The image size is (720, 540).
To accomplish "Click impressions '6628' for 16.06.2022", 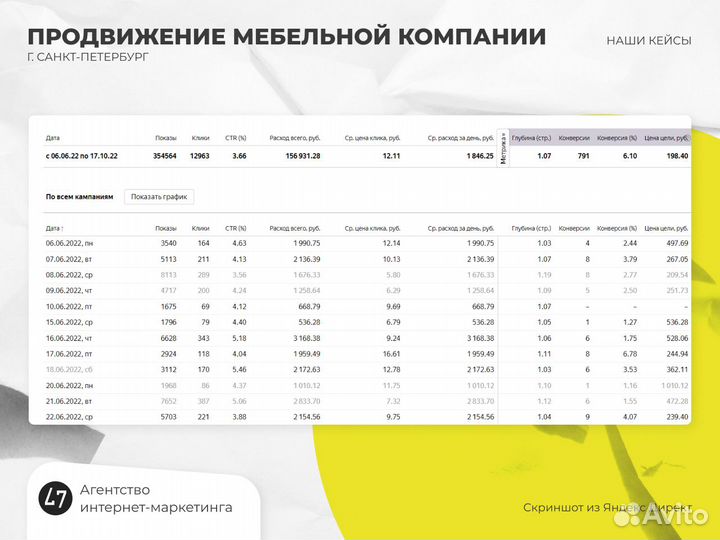I will pos(169,338).
